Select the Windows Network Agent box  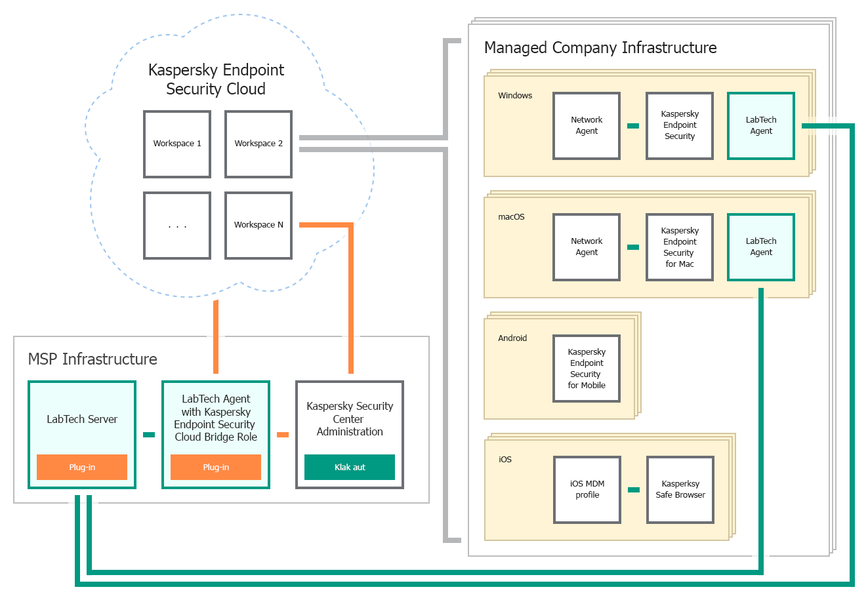(x=587, y=126)
